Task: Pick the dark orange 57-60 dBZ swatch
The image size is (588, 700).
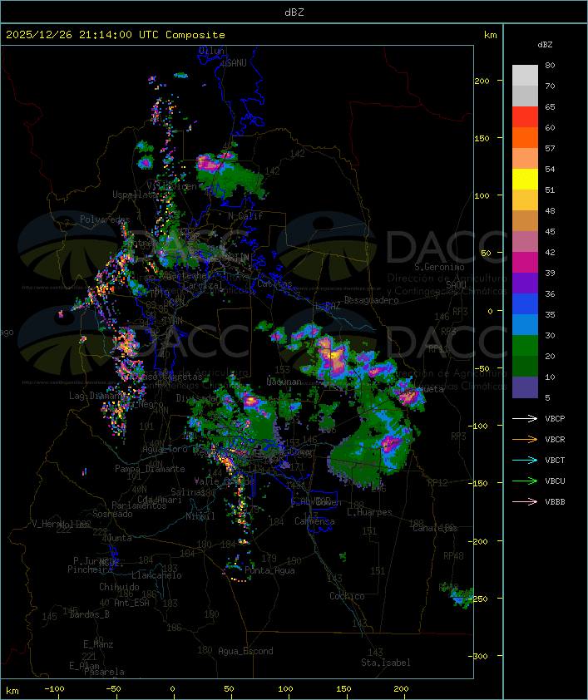Action: click(x=525, y=137)
